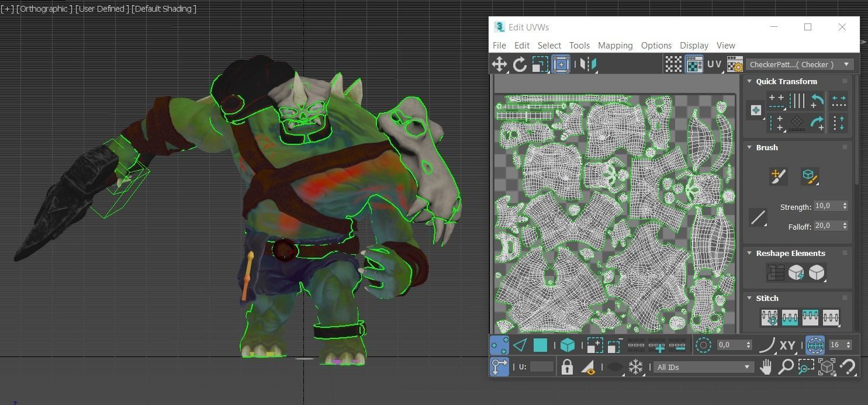Click Align Vertically to Pivot icon

tap(776, 123)
